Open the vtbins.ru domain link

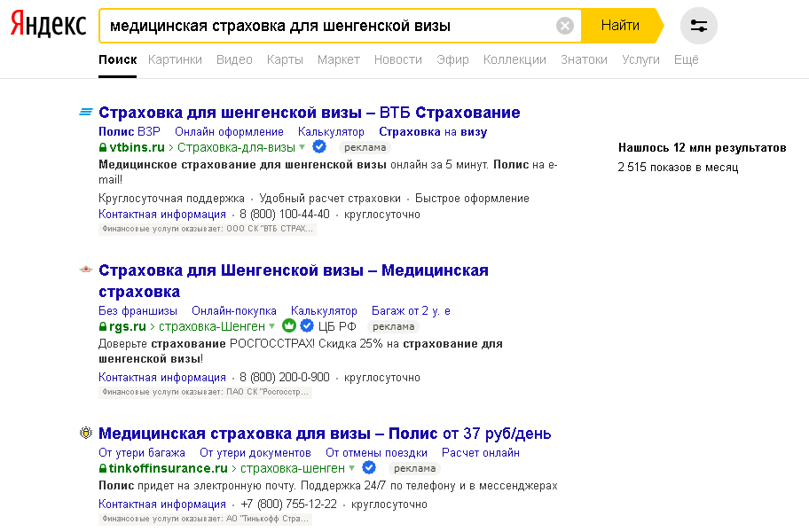(137, 147)
